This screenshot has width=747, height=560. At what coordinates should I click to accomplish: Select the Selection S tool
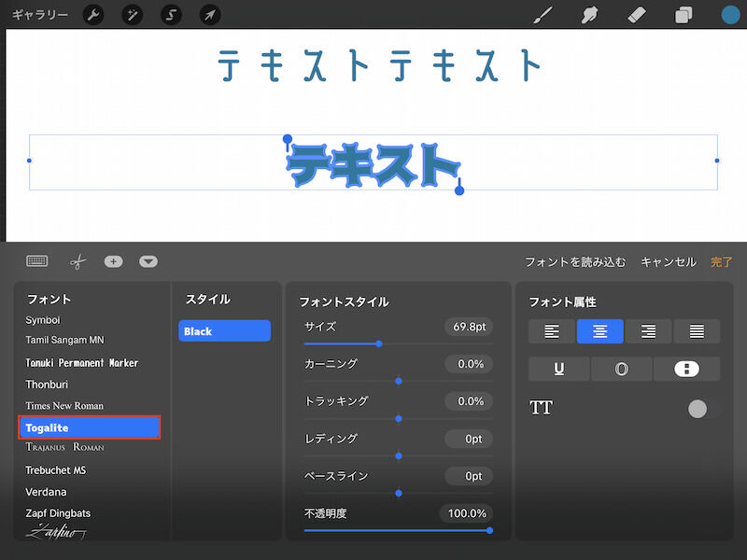(x=171, y=15)
